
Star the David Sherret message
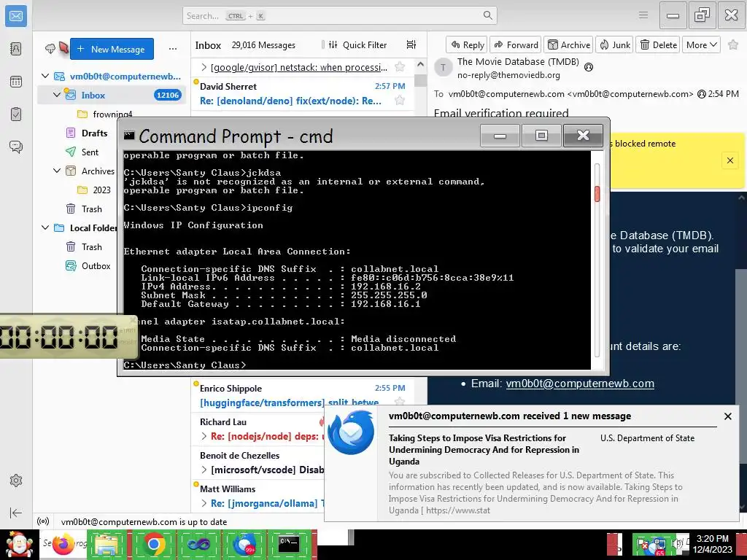click(400, 100)
